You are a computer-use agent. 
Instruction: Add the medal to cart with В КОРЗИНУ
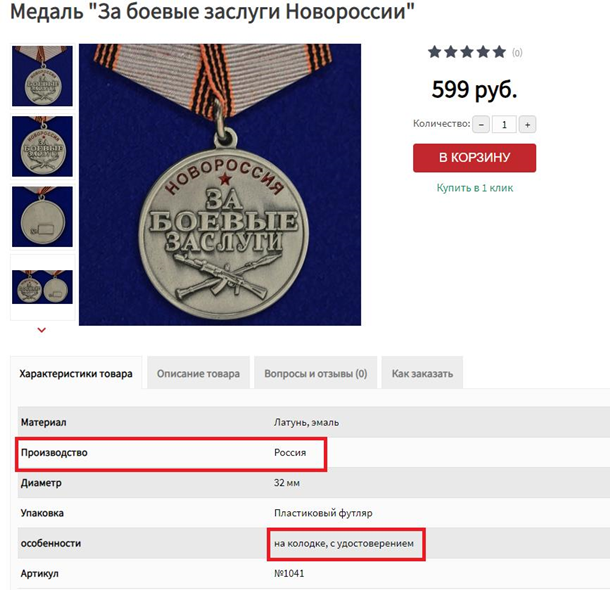pyautogui.click(x=474, y=158)
